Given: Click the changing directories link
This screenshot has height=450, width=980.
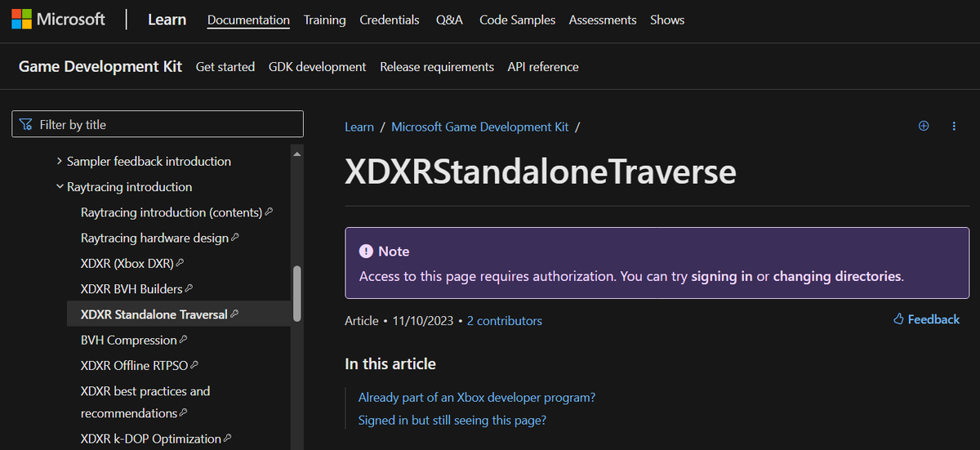Looking at the screenshot, I should 837,276.
